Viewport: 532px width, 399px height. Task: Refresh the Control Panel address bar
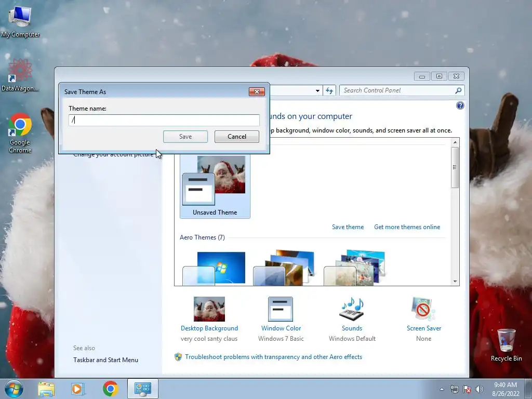click(x=329, y=90)
